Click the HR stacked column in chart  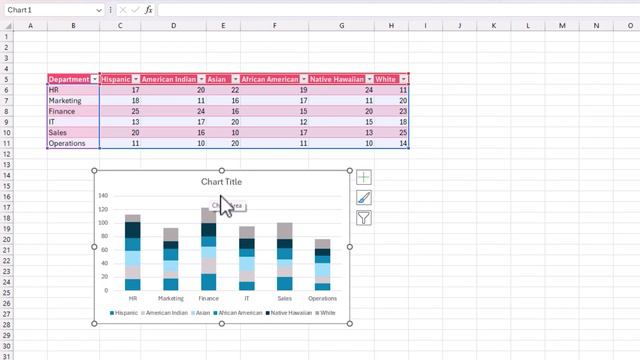pyautogui.click(x=133, y=252)
